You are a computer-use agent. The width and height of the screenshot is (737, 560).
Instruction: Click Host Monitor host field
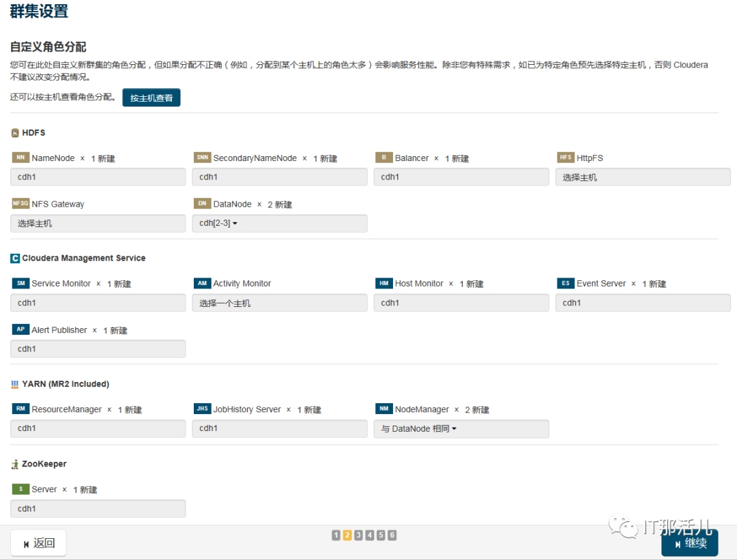coord(461,303)
